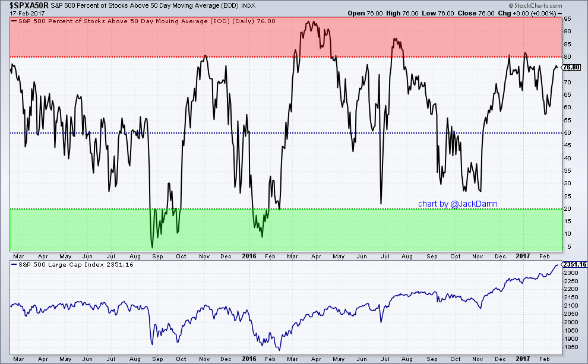Viewport: 588px width, 364px height.
Task: Click the 35 tick on the percent axis
Action: point(567,170)
